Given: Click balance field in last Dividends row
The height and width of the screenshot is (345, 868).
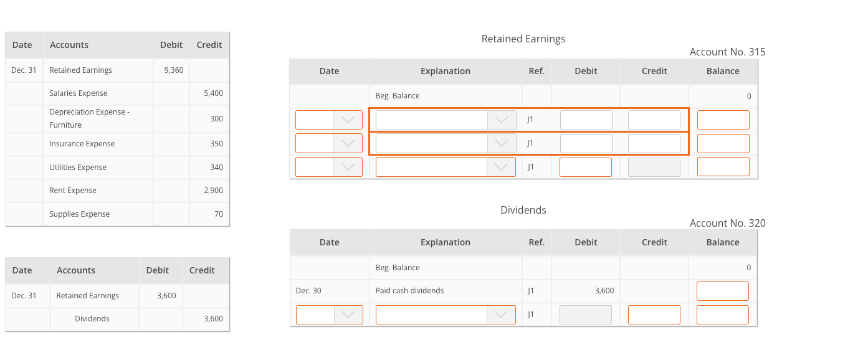Looking at the screenshot, I should 723,314.
